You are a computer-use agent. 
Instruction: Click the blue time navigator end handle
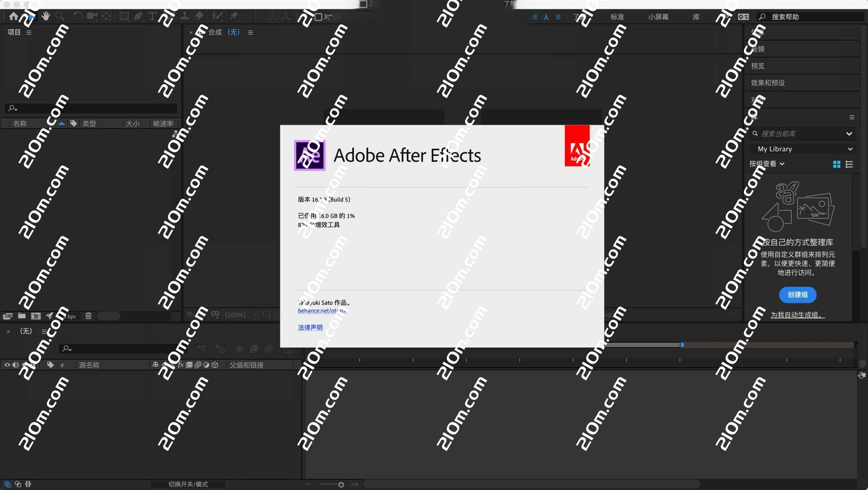[682, 344]
